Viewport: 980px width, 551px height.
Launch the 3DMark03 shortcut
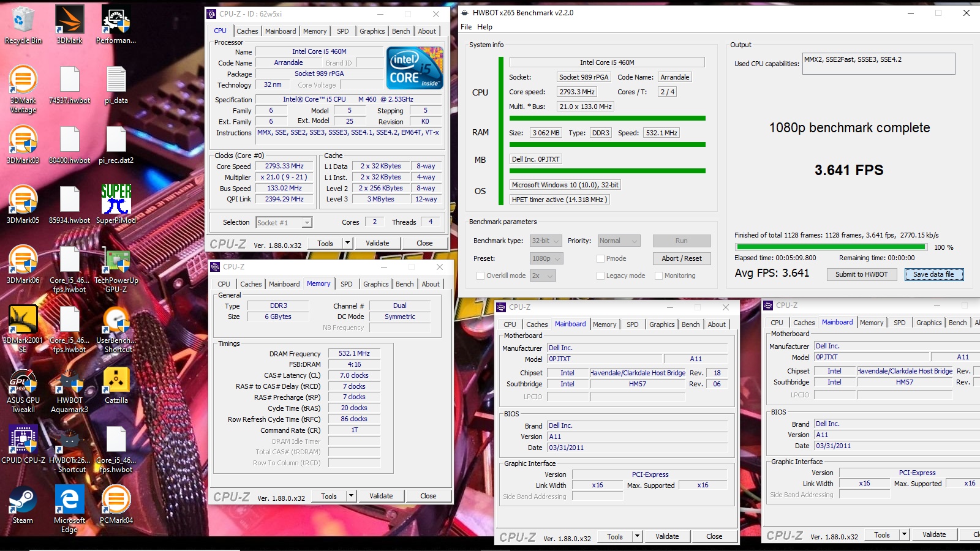[23, 145]
